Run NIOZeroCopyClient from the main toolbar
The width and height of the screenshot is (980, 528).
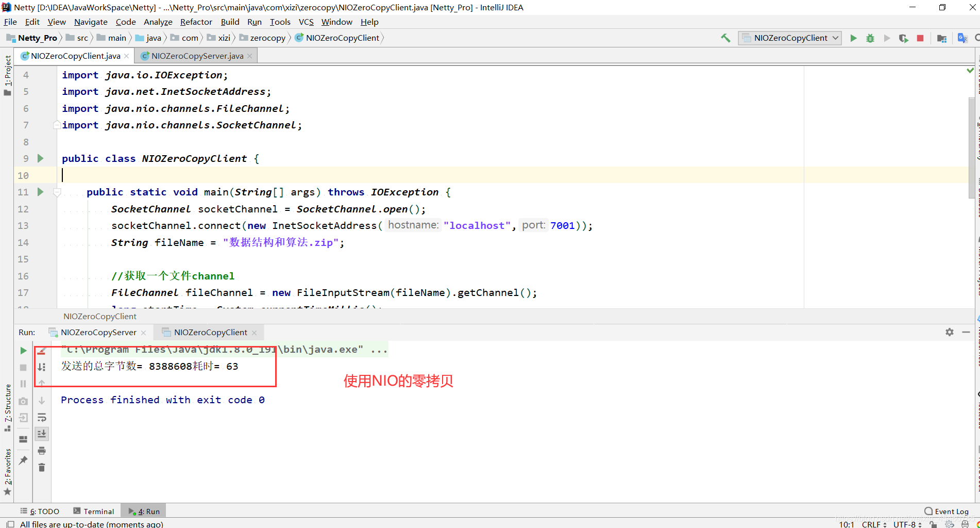[x=853, y=38]
